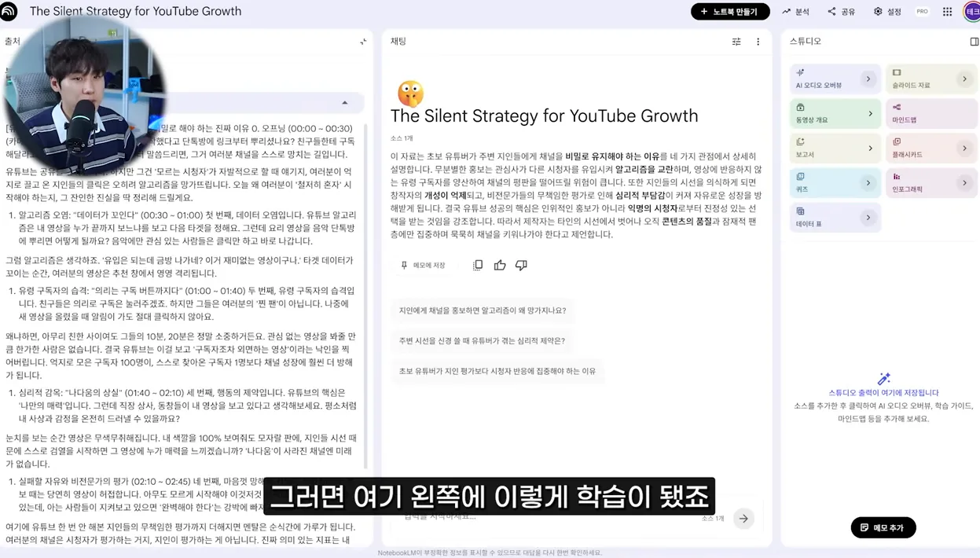Click the 데이터 표 table icon

tap(800, 211)
